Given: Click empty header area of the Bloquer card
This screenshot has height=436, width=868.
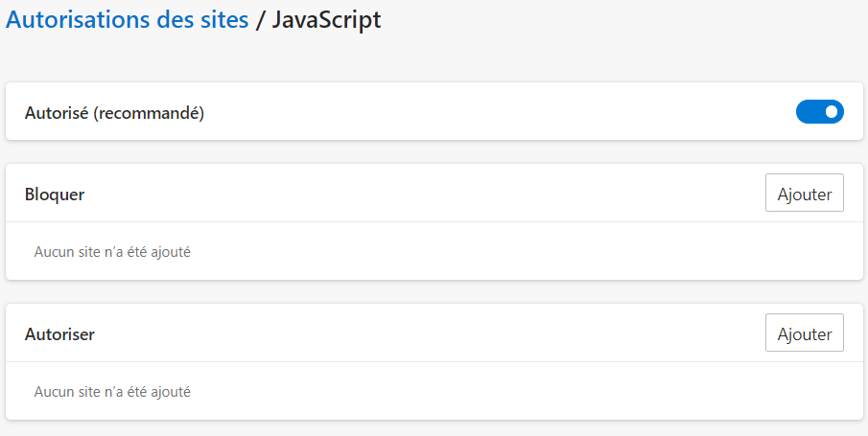Looking at the screenshot, I should coord(432,195).
